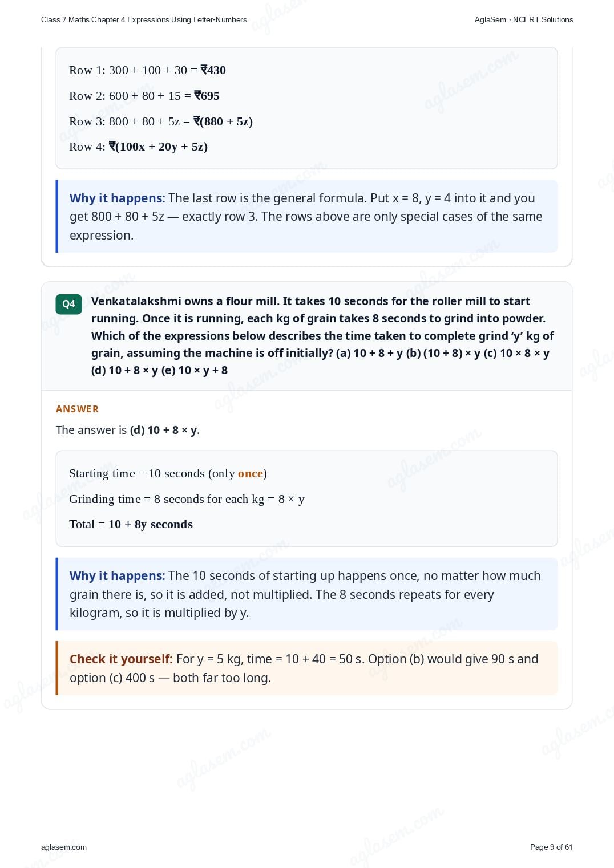Click the orange word once

[251, 473]
